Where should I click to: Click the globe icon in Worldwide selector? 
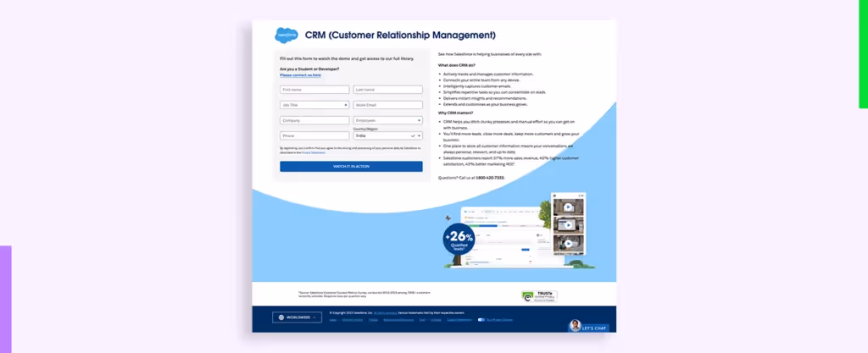[x=281, y=317]
